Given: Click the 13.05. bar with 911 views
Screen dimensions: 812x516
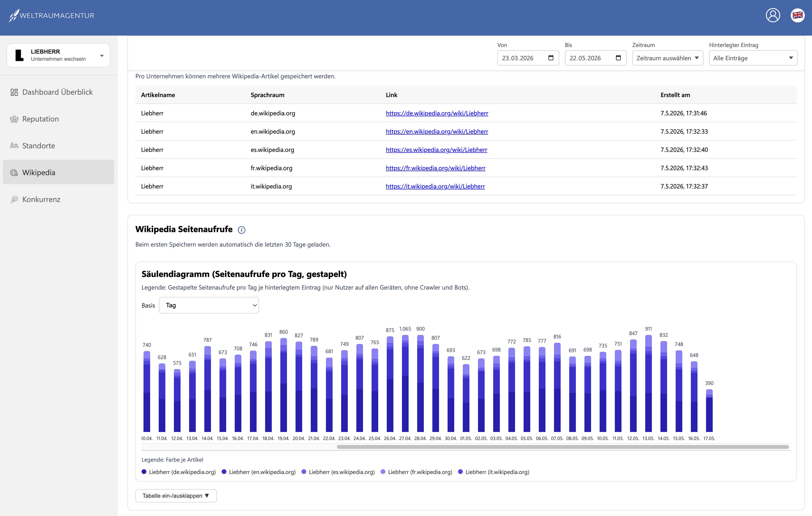Looking at the screenshot, I should tap(648, 383).
